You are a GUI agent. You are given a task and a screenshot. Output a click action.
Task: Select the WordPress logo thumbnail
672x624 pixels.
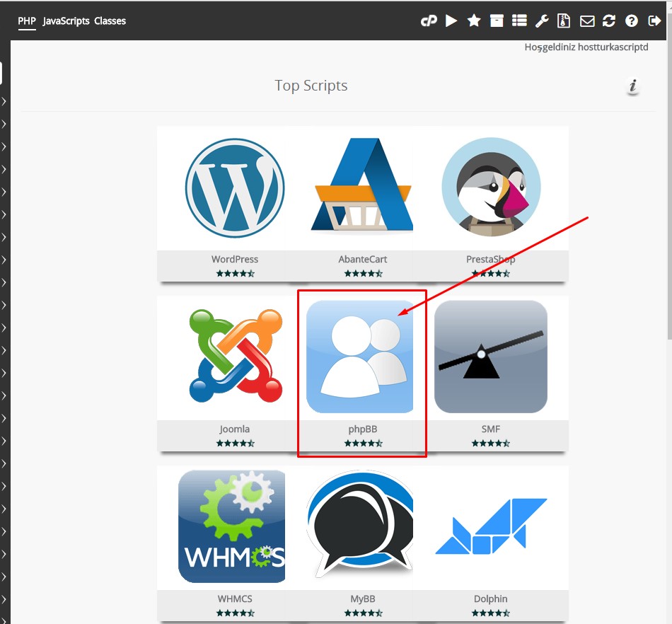click(x=235, y=187)
